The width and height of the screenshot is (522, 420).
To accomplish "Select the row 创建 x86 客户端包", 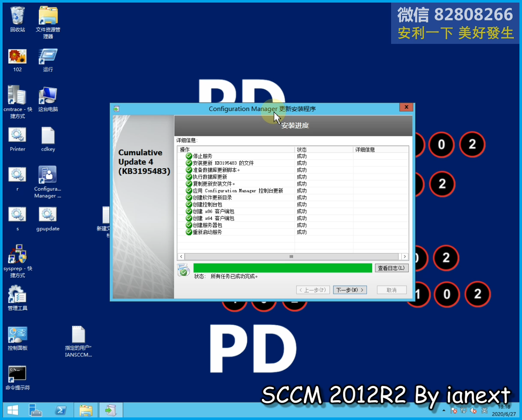I will 293,211.
